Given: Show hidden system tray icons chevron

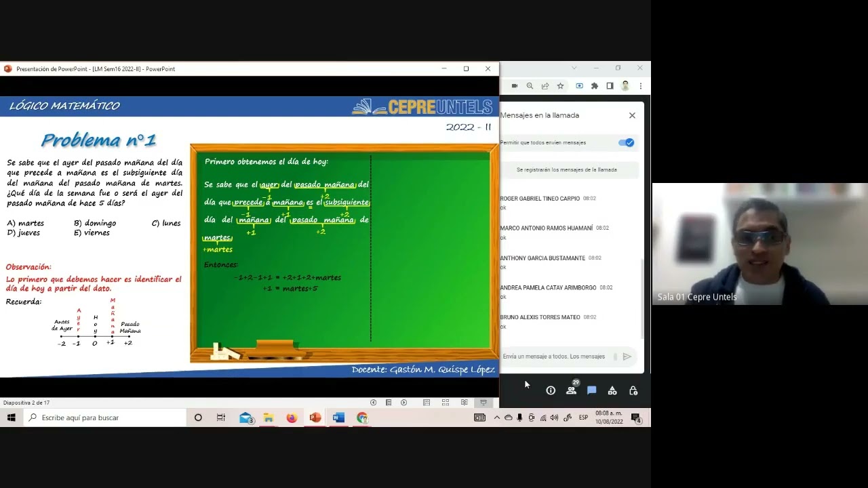Looking at the screenshot, I should pyautogui.click(x=497, y=418).
